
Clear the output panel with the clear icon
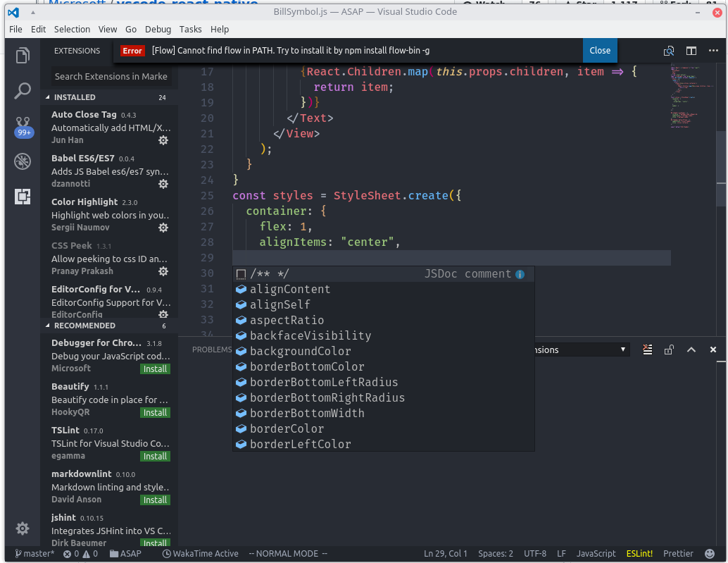pos(647,349)
